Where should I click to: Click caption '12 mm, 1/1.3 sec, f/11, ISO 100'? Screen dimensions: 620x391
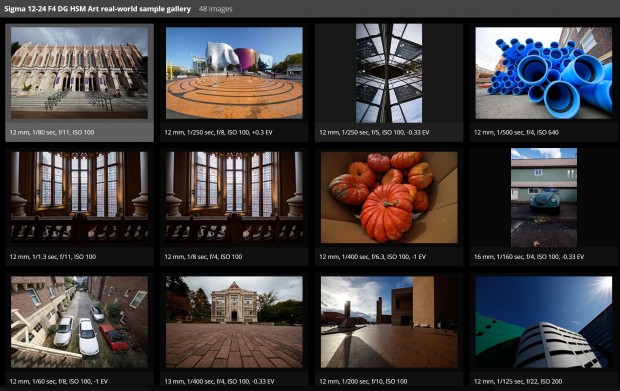53,257
